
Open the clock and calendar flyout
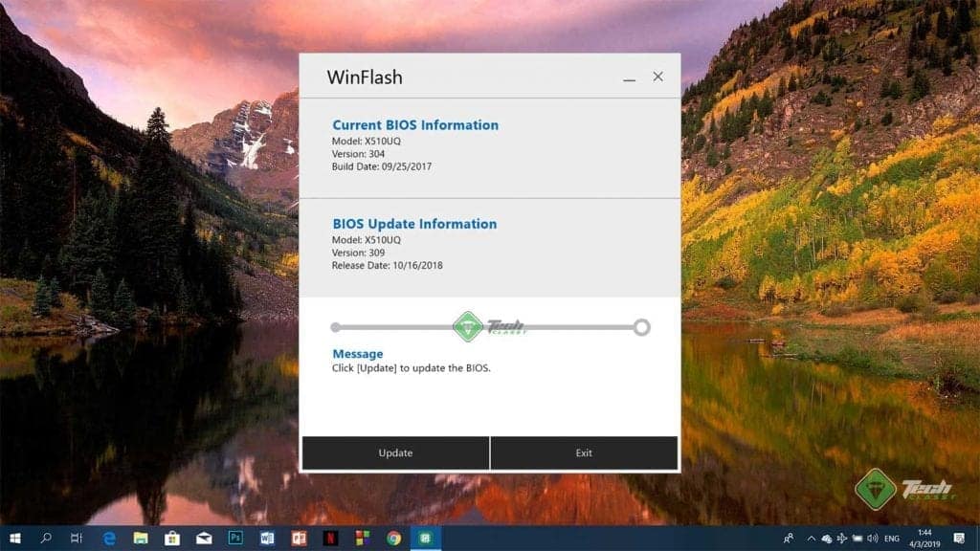point(925,538)
